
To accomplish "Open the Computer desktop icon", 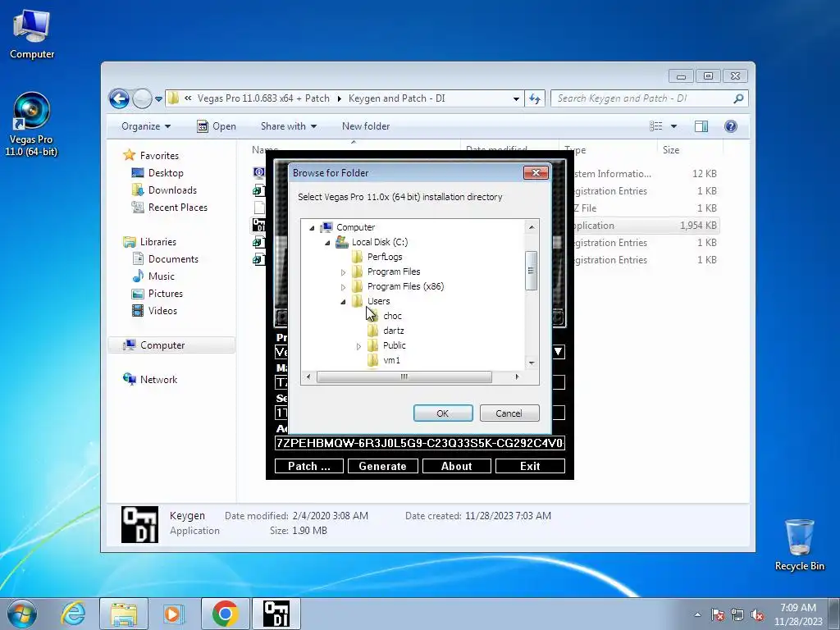I will [x=32, y=34].
